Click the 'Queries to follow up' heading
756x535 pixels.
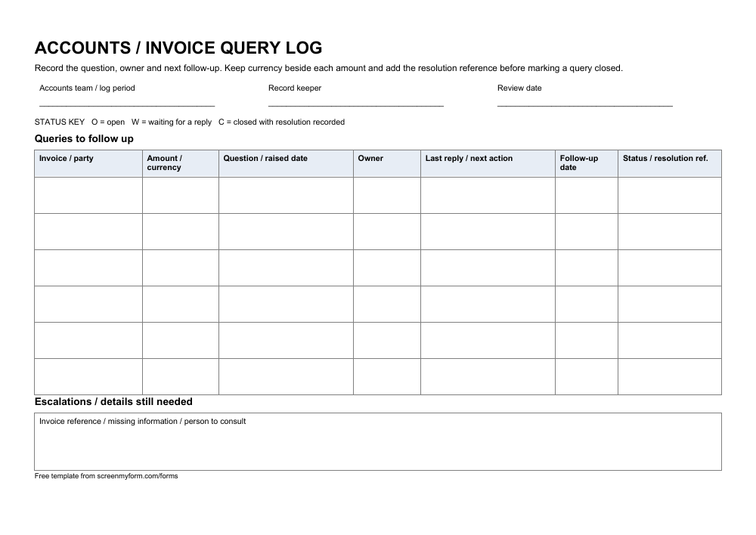point(84,139)
